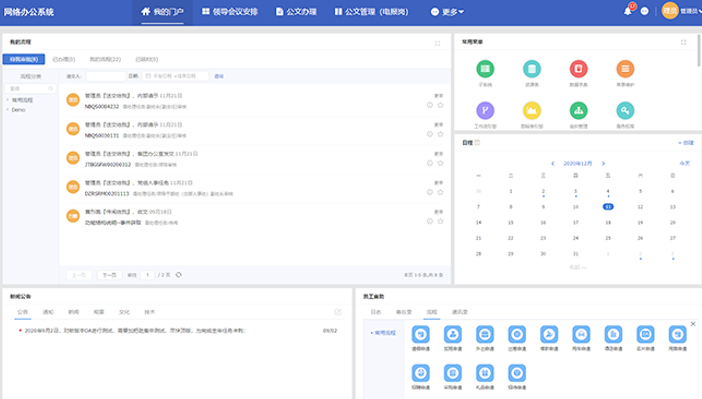Click the submitter (递交人) input field
The width and height of the screenshot is (702, 399).
tap(106, 76)
